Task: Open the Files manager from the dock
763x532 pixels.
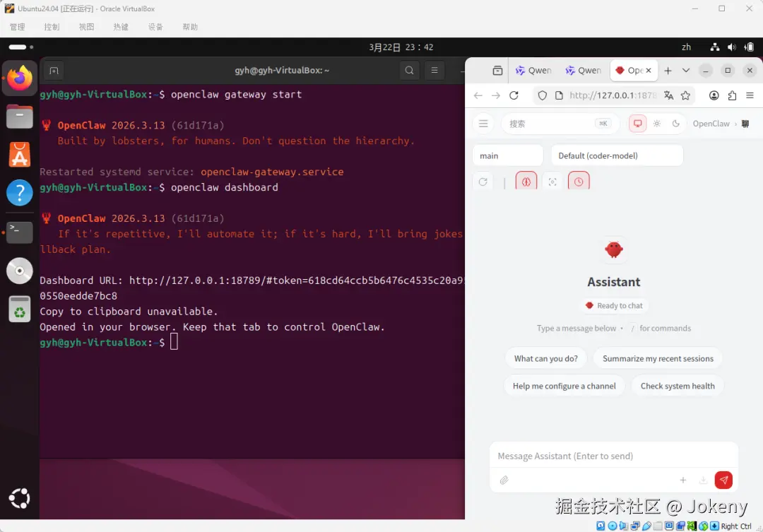Action: [20, 117]
